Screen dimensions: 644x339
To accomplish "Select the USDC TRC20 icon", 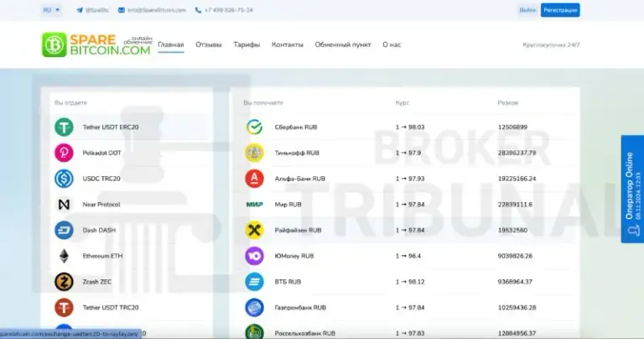I will tap(64, 179).
